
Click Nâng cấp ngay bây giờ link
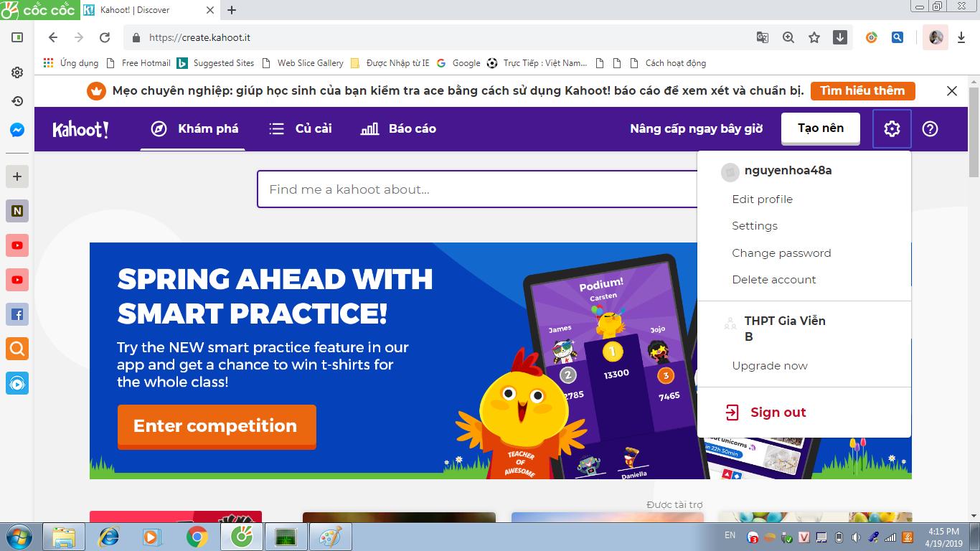click(696, 128)
